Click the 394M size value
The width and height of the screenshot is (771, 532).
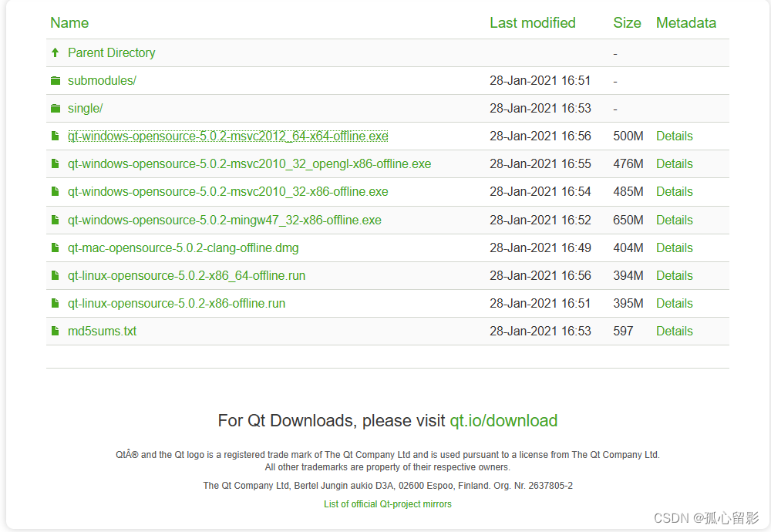[628, 275]
